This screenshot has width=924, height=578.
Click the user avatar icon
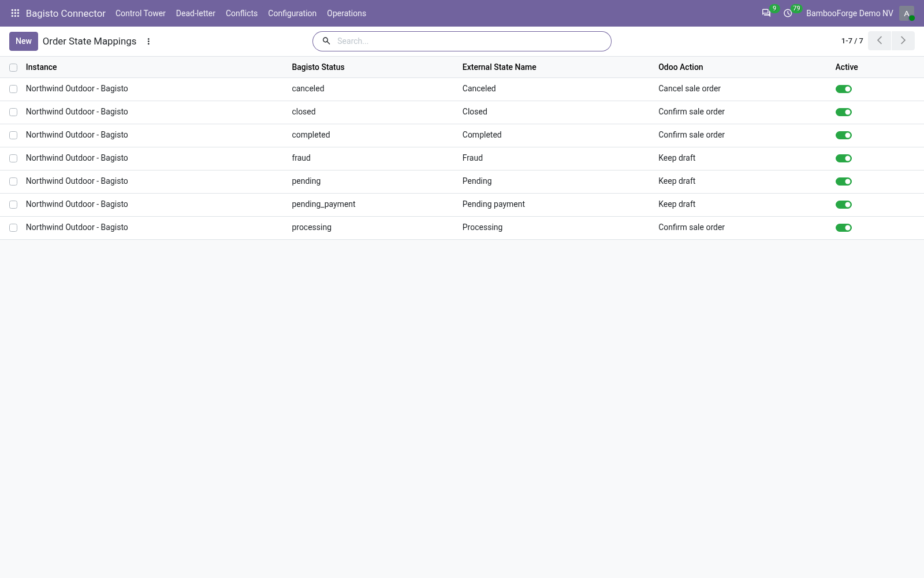pos(907,13)
